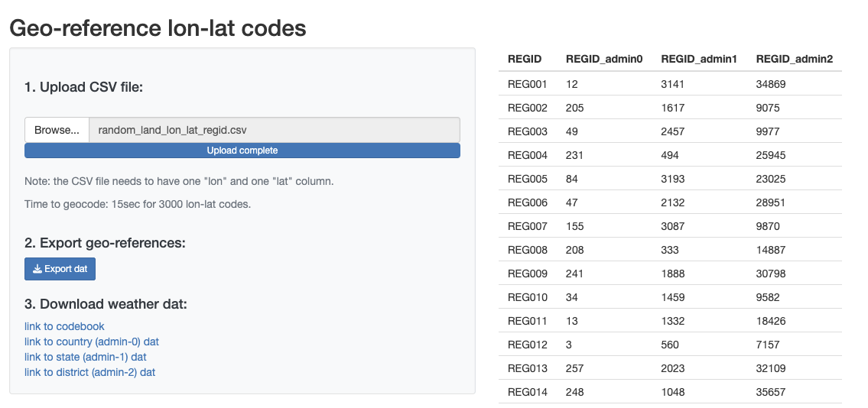Click admin2 value 35657 in REG014 row
The width and height of the screenshot is (868, 408).
771,393
